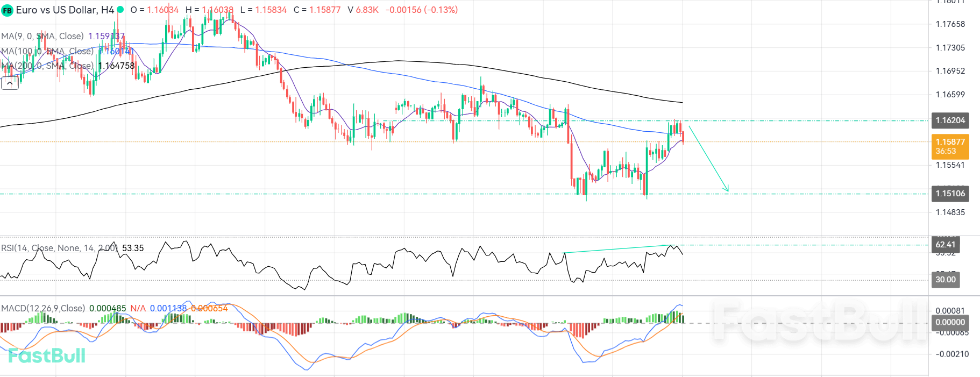Image resolution: width=980 pixels, height=377 pixels.
Task: Click the change value −0.00156 (−0.13%)
Action: point(422,10)
